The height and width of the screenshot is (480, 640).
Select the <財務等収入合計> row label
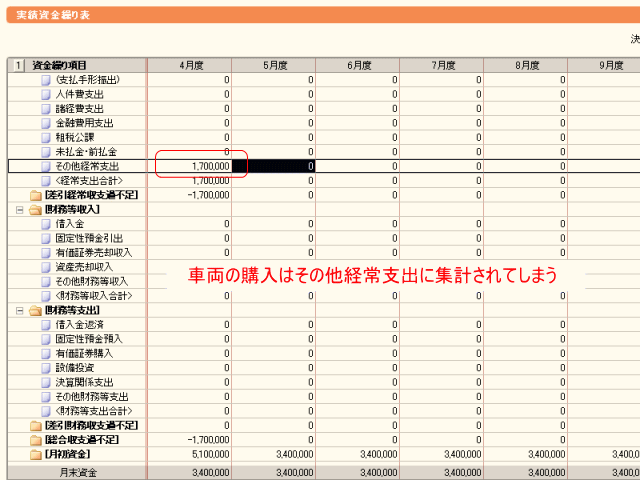[x=94, y=296]
